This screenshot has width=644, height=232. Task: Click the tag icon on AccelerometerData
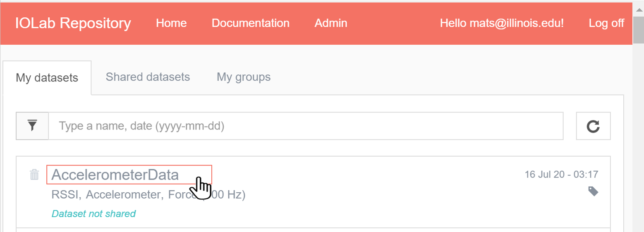coord(593,191)
